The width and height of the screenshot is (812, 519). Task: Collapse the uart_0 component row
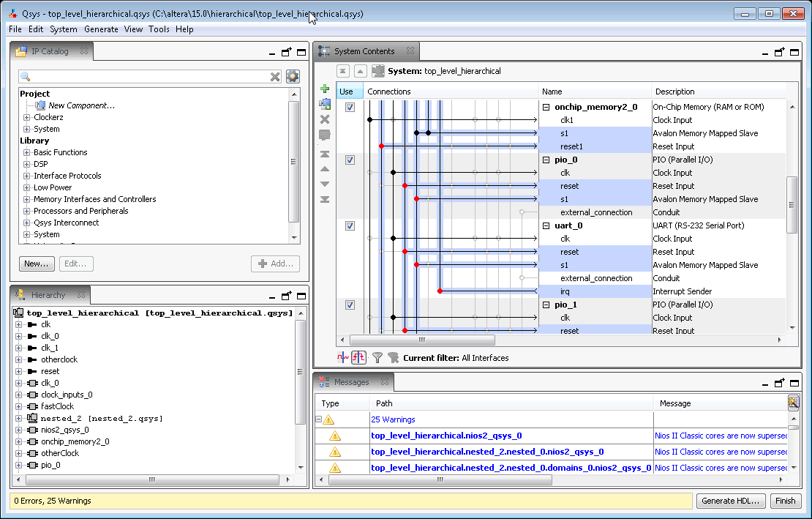coord(546,225)
